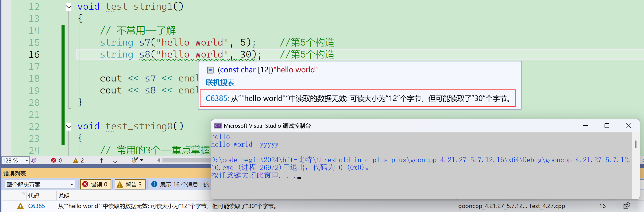Click the editor horizontal scroll left arrow
This screenshot has width=644, height=212.
click(x=158, y=161)
